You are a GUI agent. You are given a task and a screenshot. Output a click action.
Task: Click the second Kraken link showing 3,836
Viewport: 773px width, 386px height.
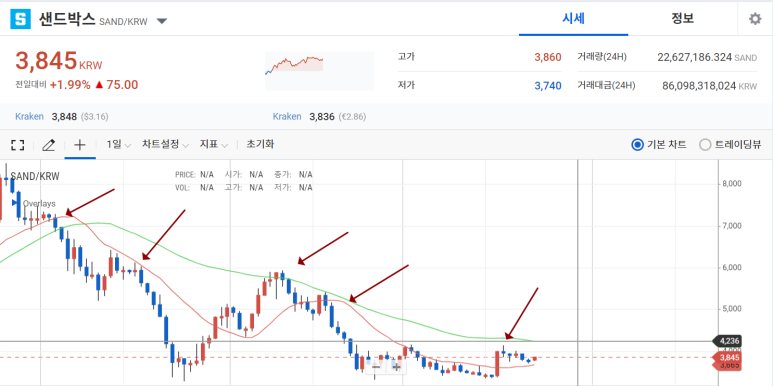[x=287, y=117]
